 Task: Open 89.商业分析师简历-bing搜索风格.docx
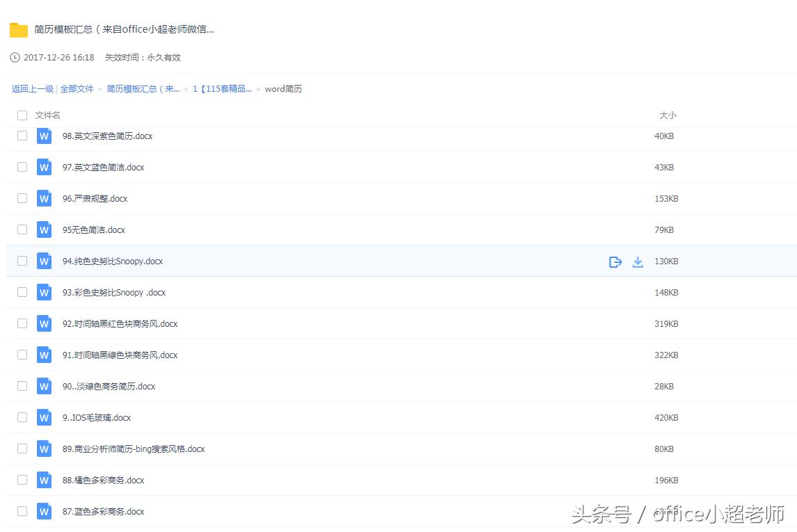pyautogui.click(x=129, y=449)
